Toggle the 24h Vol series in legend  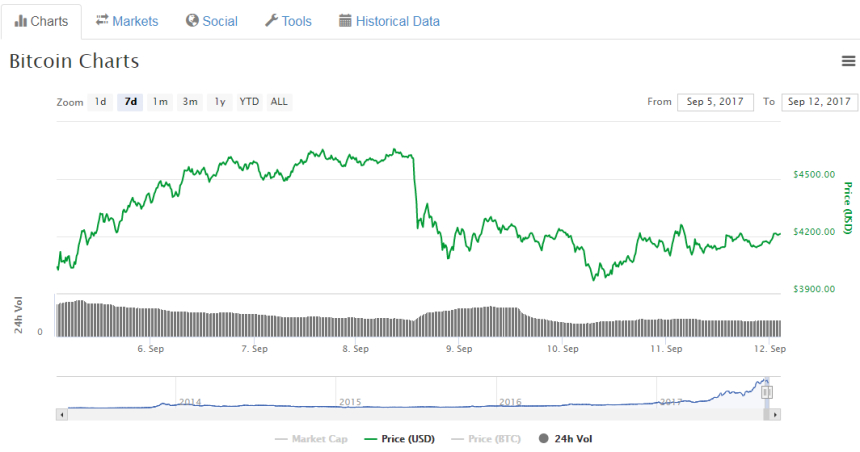(x=565, y=439)
